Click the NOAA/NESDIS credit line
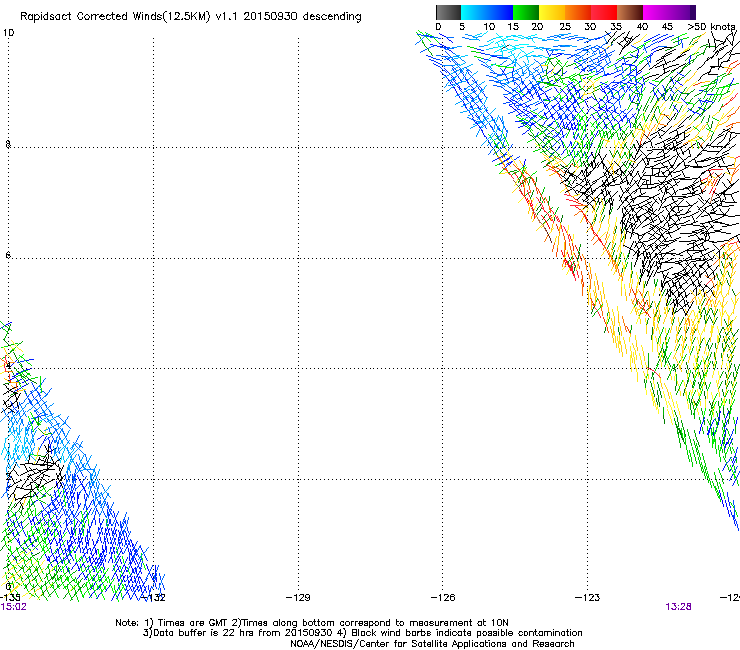Image resolution: width=740 pixels, height=650 pixels. click(432, 644)
